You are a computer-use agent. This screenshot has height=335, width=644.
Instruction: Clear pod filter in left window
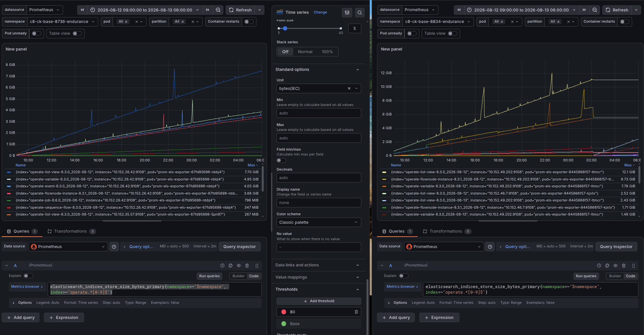137,22
